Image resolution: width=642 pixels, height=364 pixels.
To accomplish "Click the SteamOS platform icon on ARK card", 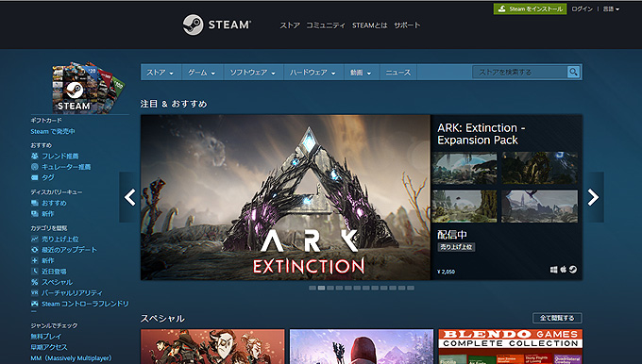I will pos(573,270).
